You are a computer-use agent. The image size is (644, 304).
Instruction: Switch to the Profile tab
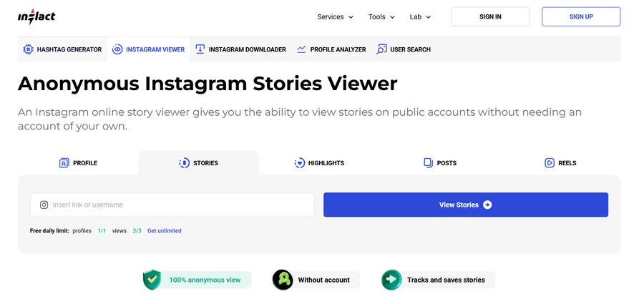coord(78,163)
